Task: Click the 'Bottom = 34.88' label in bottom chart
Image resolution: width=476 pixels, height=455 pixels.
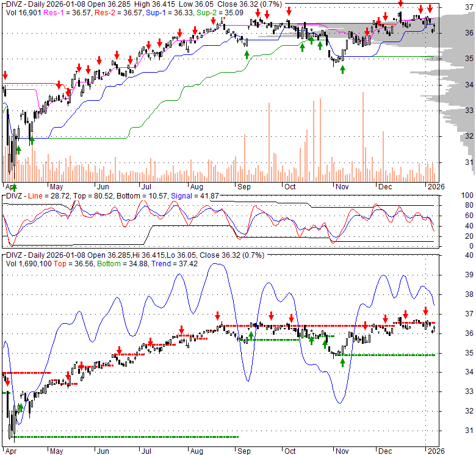Action: (122, 264)
